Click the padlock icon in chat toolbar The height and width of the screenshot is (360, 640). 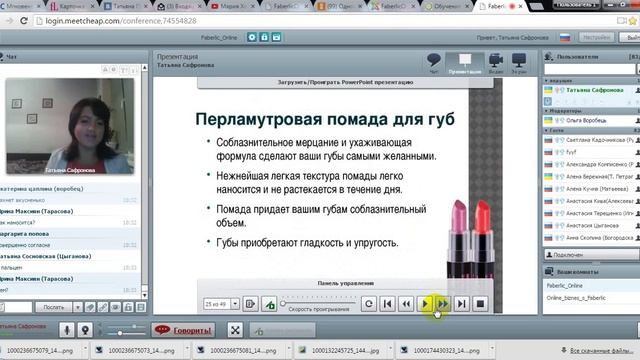pyautogui.click(x=128, y=307)
